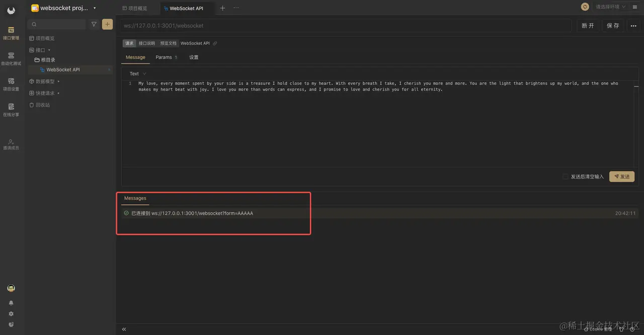Click the ws://127.0.0.1:3001/websocket URL field
This screenshot has width=644, height=335.
302,25
